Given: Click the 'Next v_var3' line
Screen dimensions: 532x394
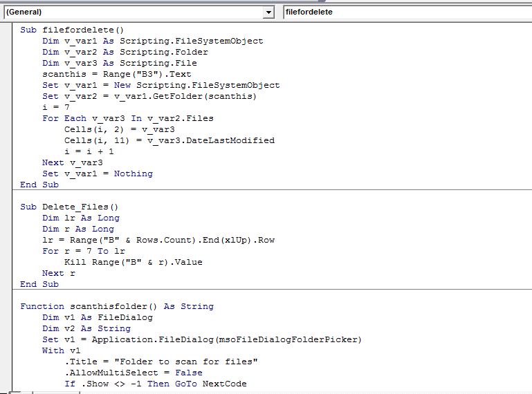Looking at the screenshot, I should (72, 162).
